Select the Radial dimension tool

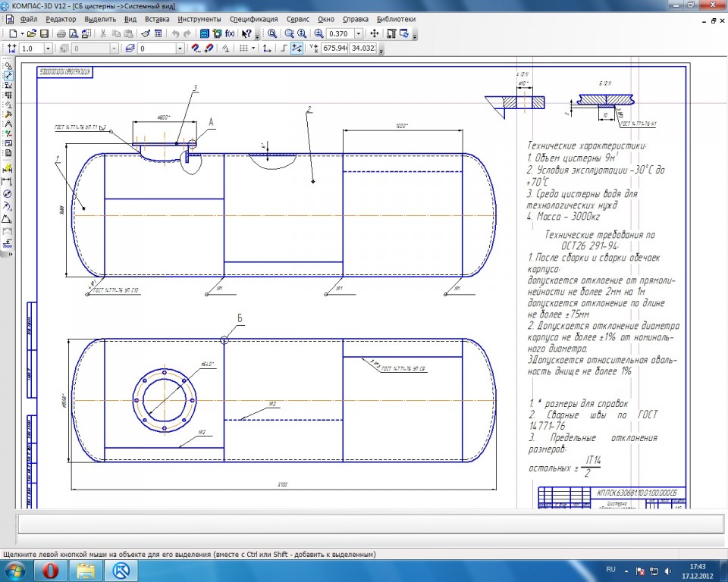pos(8,207)
